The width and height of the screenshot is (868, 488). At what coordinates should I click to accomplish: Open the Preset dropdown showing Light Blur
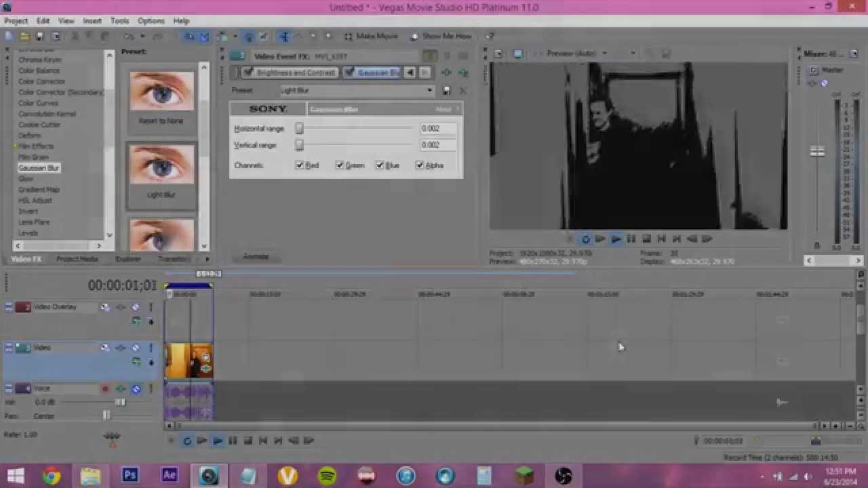click(x=357, y=90)
